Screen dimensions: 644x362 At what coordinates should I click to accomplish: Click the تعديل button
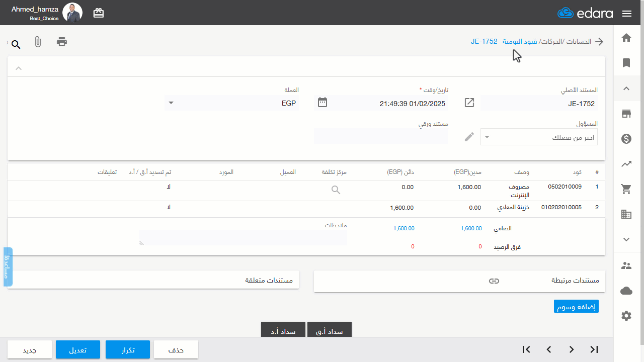[x=78, y=350]
